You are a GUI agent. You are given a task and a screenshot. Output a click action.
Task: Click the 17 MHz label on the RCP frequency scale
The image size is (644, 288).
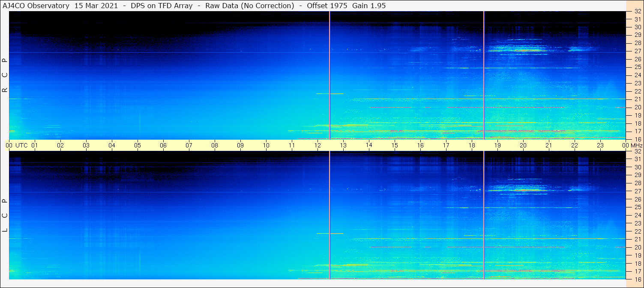click(x=637, y=131)
